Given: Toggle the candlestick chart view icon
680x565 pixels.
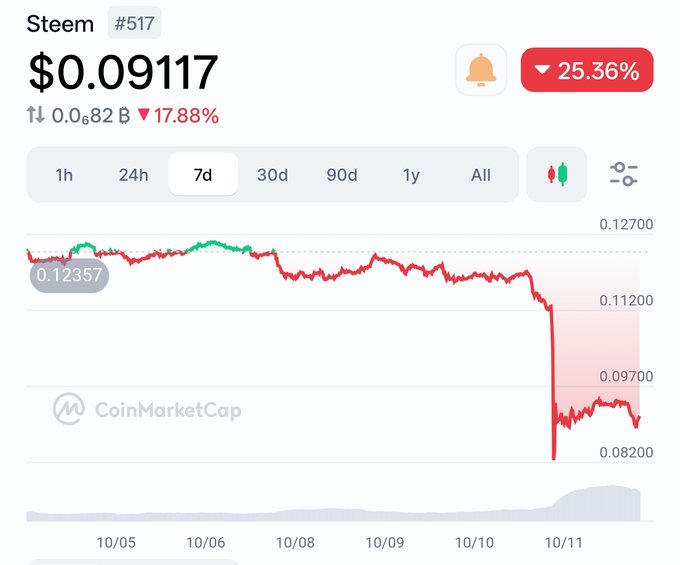Looking at the screenshot, I should 556,175.
